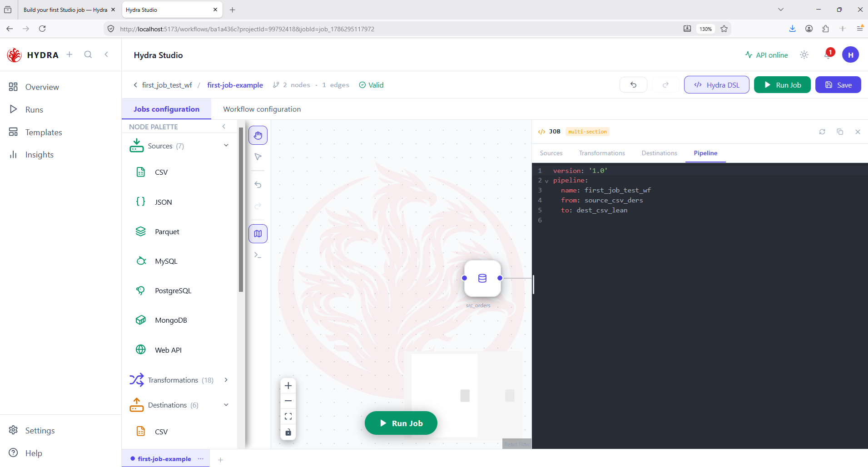
Task: Bookmark page with the star icon
Action: (724, 29)
